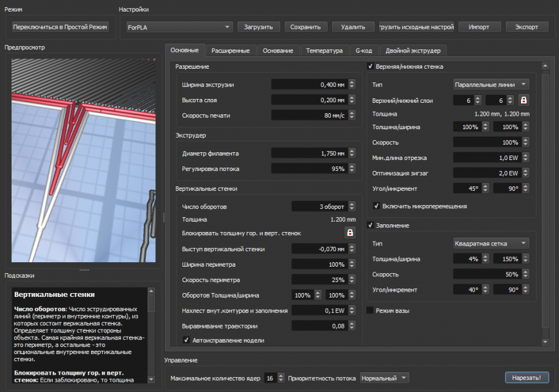Click the print speed 80 мм/с field
The image size is (559, 392).
pyautogui.click(x=310, y=115)
